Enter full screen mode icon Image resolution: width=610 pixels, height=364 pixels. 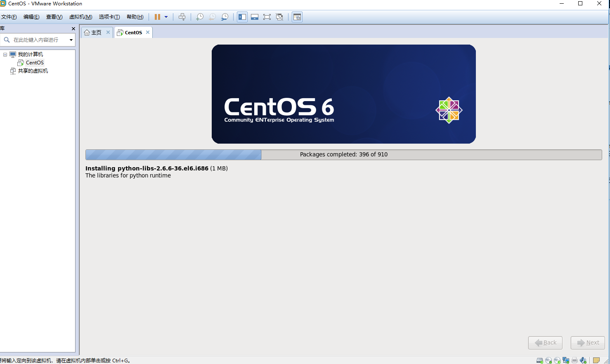coord(267,17)
